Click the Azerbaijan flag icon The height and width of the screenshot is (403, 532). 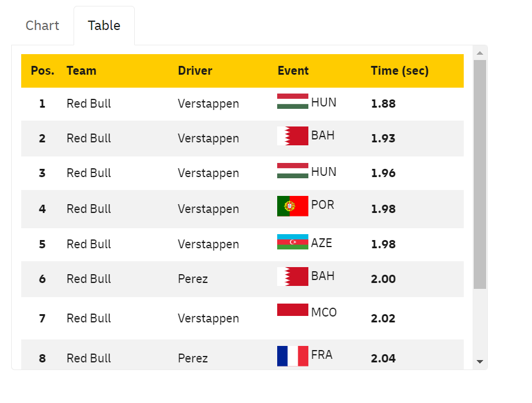292,242
